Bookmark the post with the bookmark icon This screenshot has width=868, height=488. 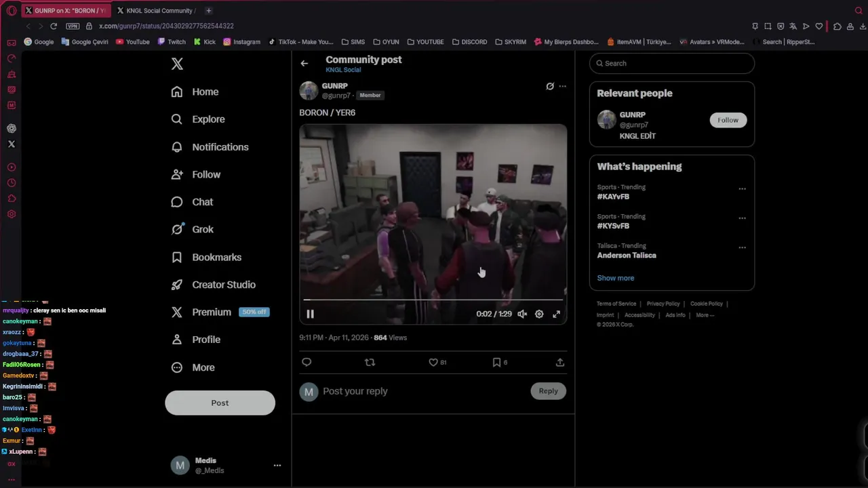coord(496,363)
